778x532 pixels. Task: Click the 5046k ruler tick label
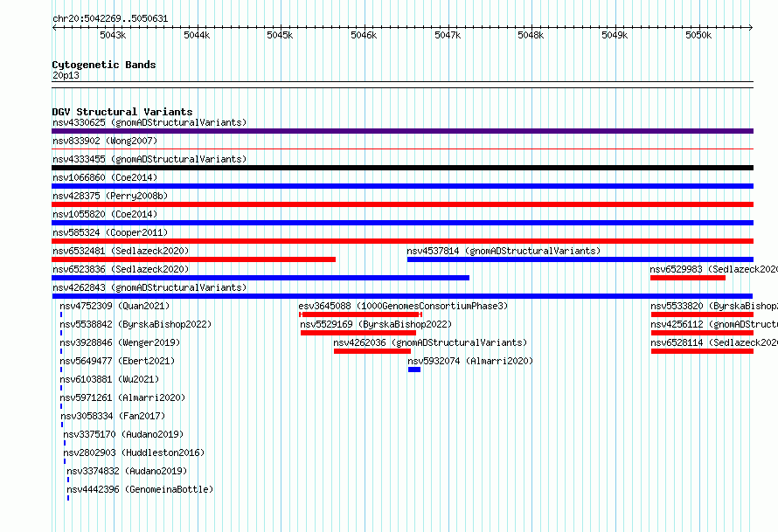[x=364, y=35]
